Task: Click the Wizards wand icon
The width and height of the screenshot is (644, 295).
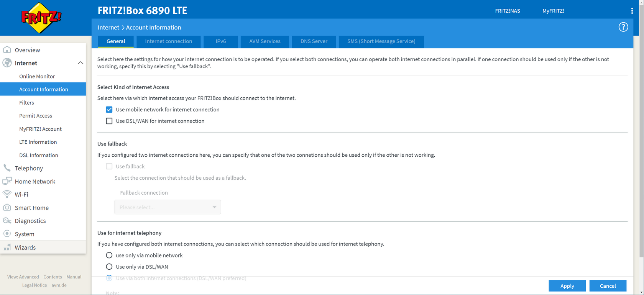Action: pyautogui.click(x=7, y=247)
